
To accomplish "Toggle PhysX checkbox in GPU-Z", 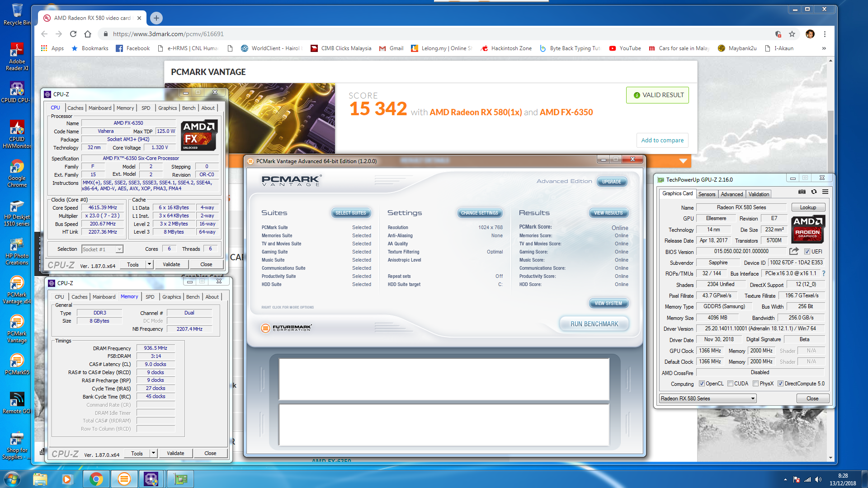I will [755, 384].
